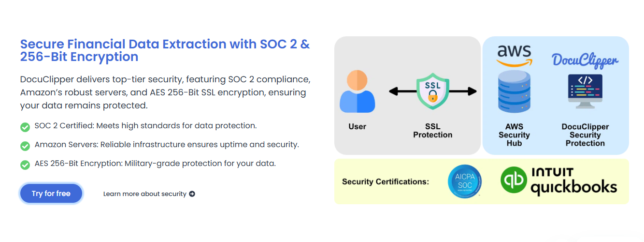Select the code monitor icon
The height and width of the screenshot is (242, 644).
585,91
